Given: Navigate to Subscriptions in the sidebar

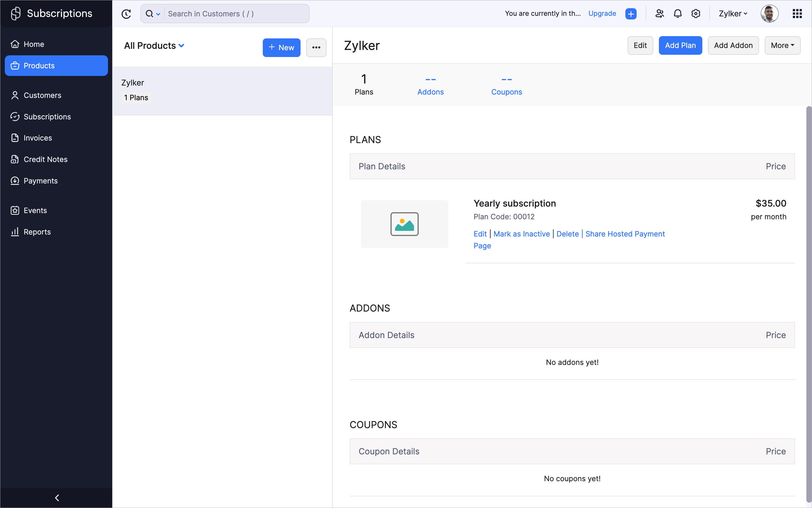Looking at the screenshot, I should (56, 117).
